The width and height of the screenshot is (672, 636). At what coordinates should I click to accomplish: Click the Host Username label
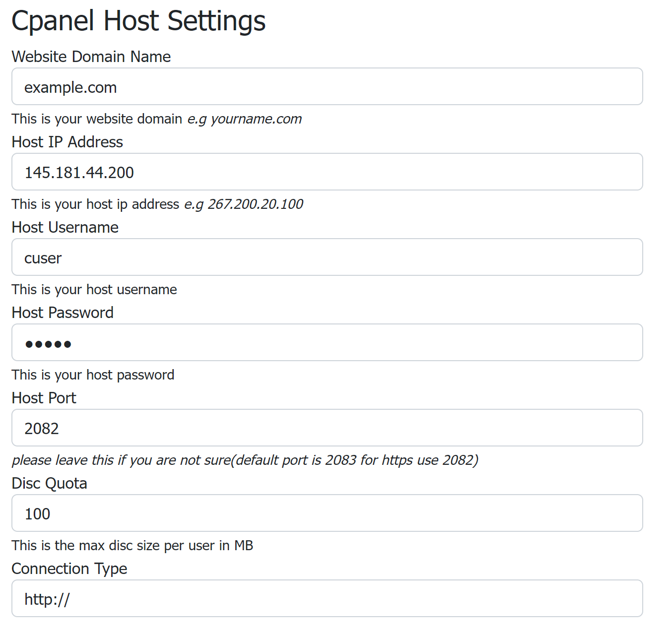pyautogui.click(x=65, y=227)
